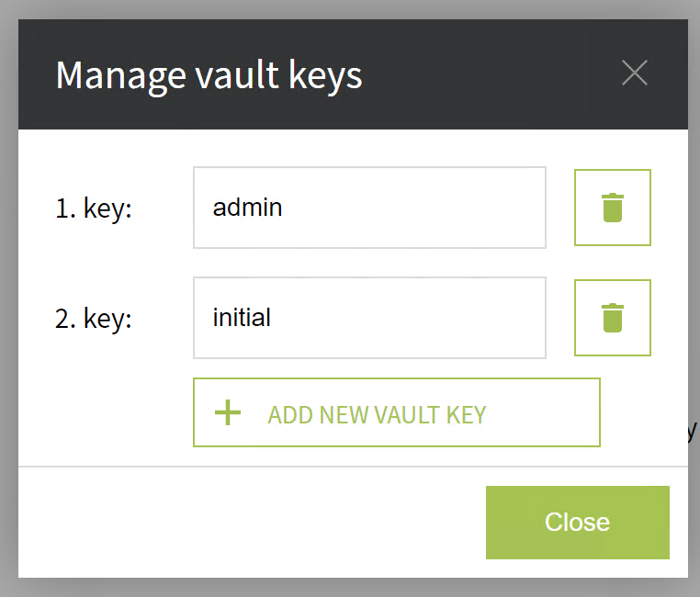The height and width of the screenshot is (597, 700).
Task: Click the "2. key:" label
Action: pos(94,319)
